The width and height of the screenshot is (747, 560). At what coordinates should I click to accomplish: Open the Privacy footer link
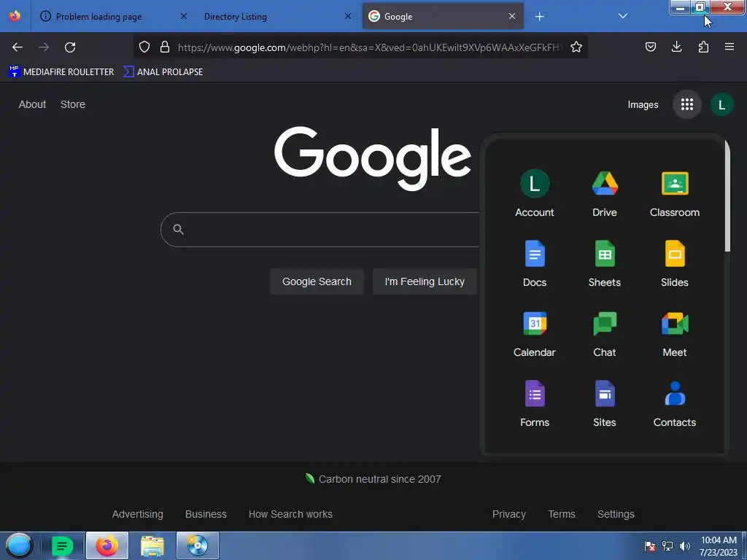coord(508,514)
